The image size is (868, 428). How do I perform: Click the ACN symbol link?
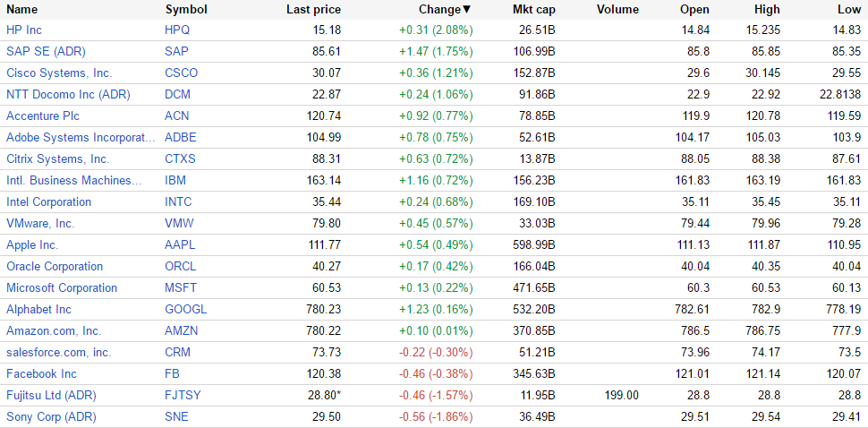click(x=178, y=116)
